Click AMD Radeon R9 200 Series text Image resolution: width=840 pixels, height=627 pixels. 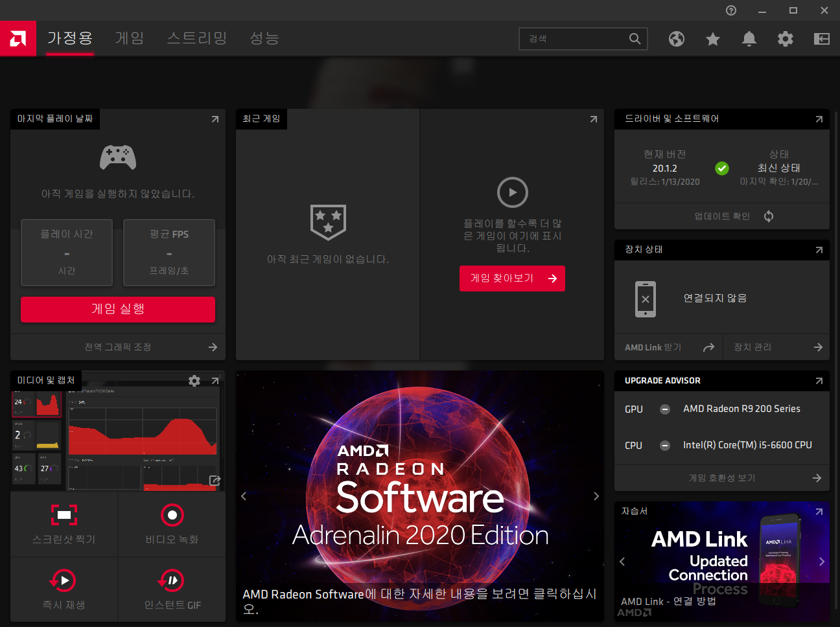(x=741, y=409)
